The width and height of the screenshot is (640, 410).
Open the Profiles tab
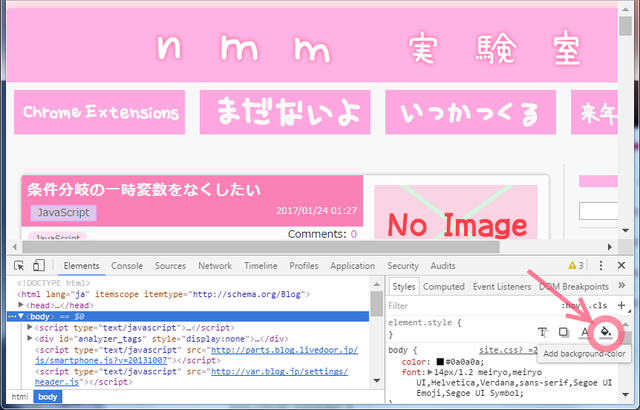tap(304, 266)
